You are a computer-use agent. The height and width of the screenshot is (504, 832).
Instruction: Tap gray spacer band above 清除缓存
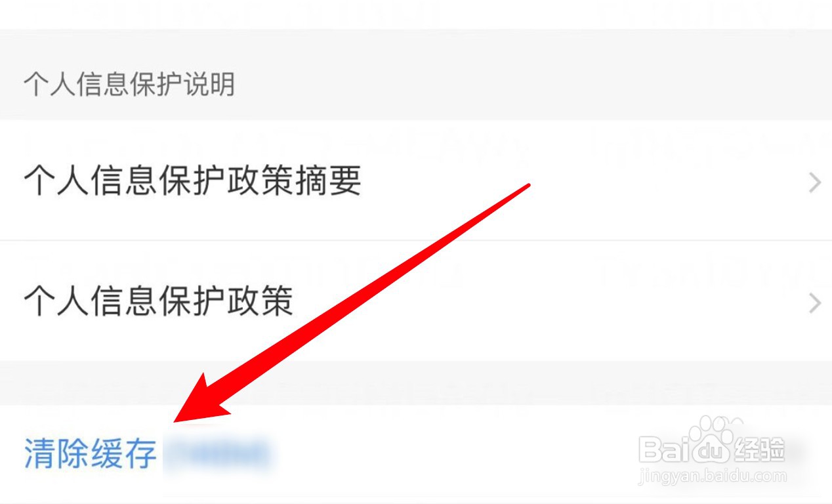[x=416, y=383]
